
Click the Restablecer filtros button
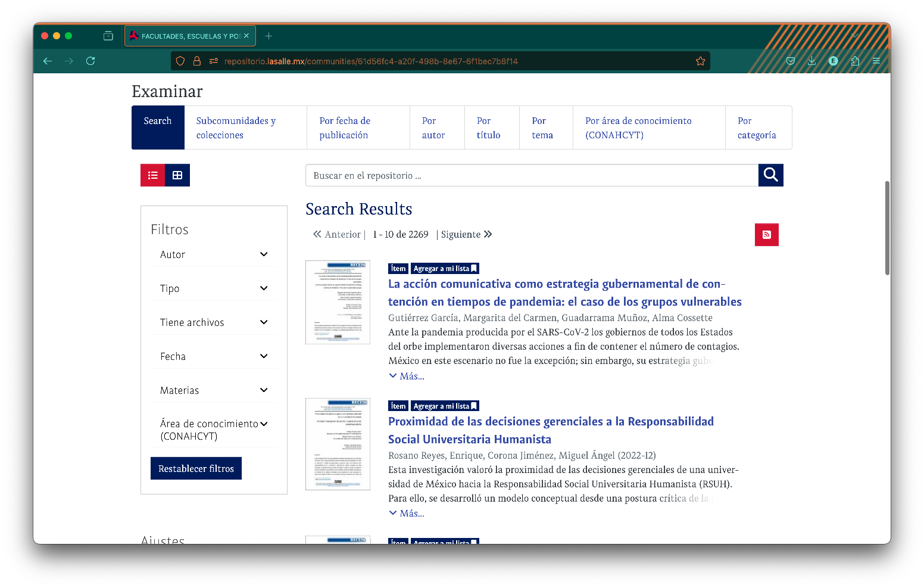pyautogui.click(x=196, y=468)
